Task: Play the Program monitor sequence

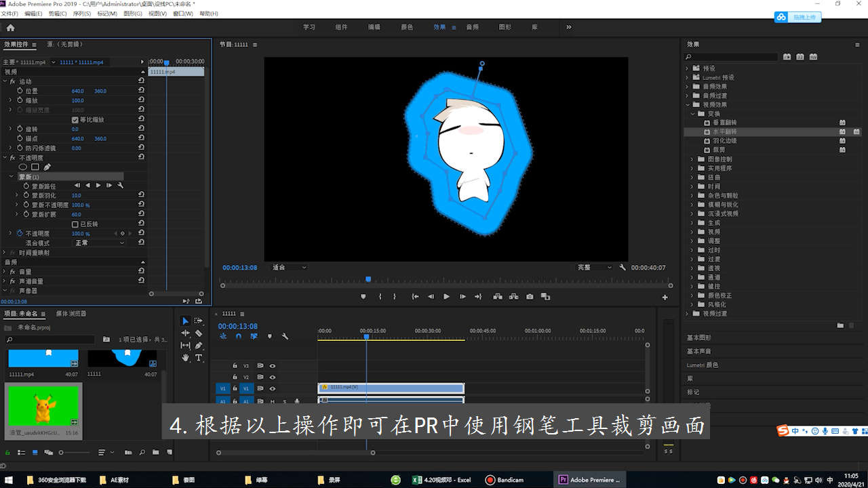Action: [446, 296]
